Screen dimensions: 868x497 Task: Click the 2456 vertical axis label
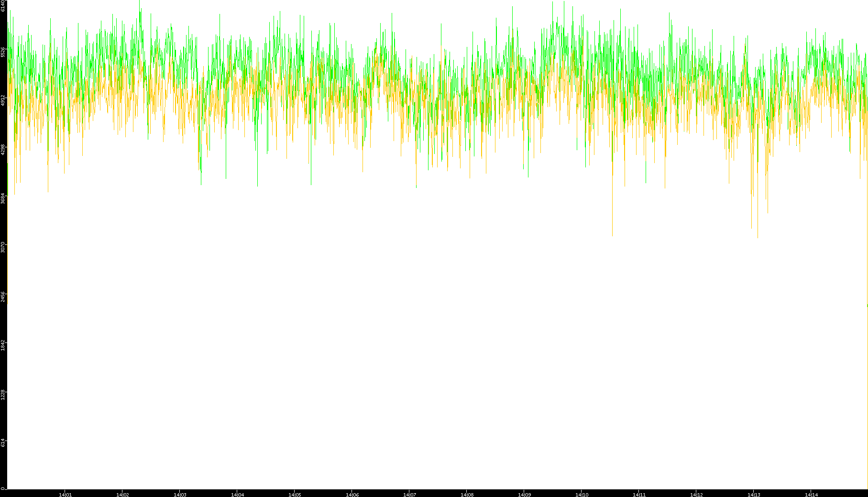coord(3,297)
